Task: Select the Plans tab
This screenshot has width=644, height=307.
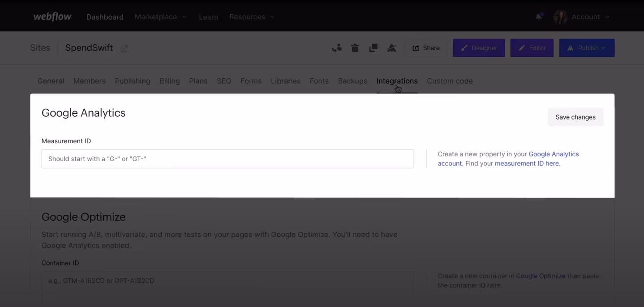Action: (x=198, y=81)
